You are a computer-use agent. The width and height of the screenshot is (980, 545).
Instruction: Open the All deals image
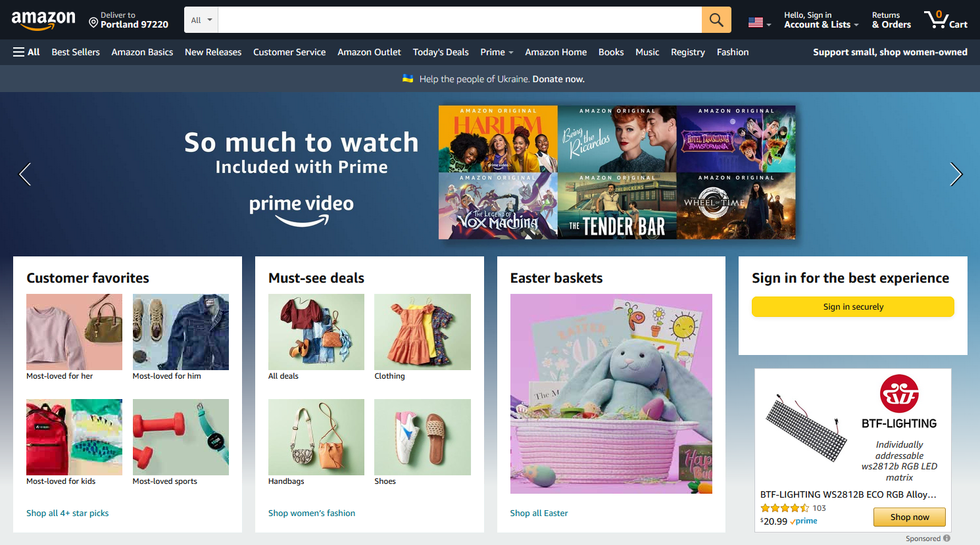click(x=316, y=332)
